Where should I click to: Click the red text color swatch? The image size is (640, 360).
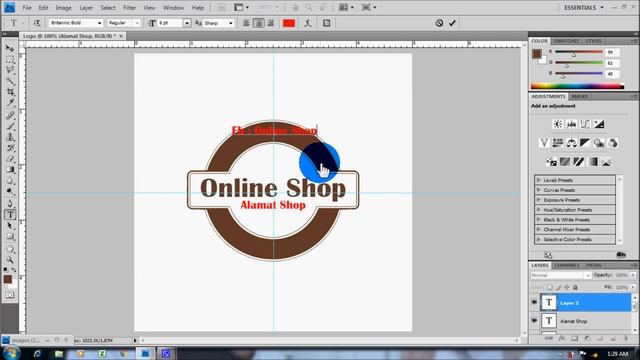point(289,23)
